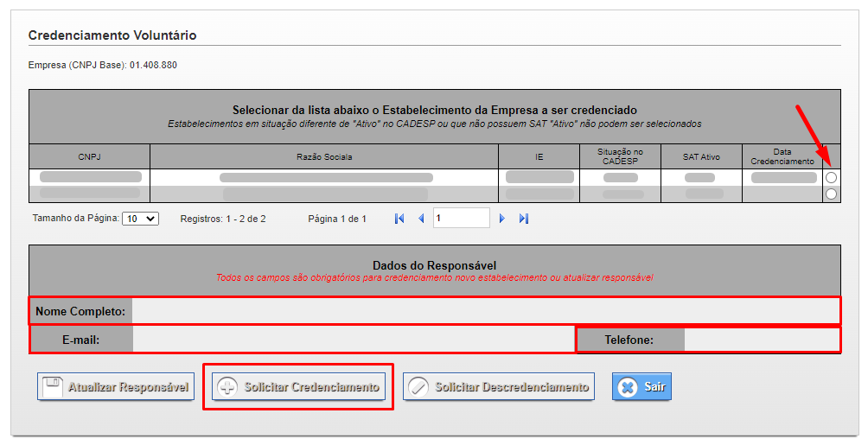The image size is (868, 445).
Task: Select the second establishment radio button
Action: tap(831, 194)
